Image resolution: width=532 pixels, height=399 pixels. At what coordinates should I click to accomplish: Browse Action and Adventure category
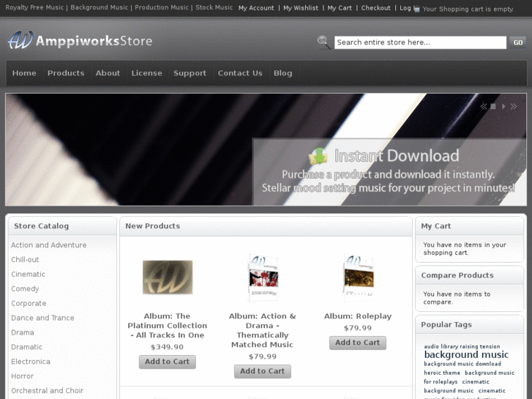pos(49,245)
